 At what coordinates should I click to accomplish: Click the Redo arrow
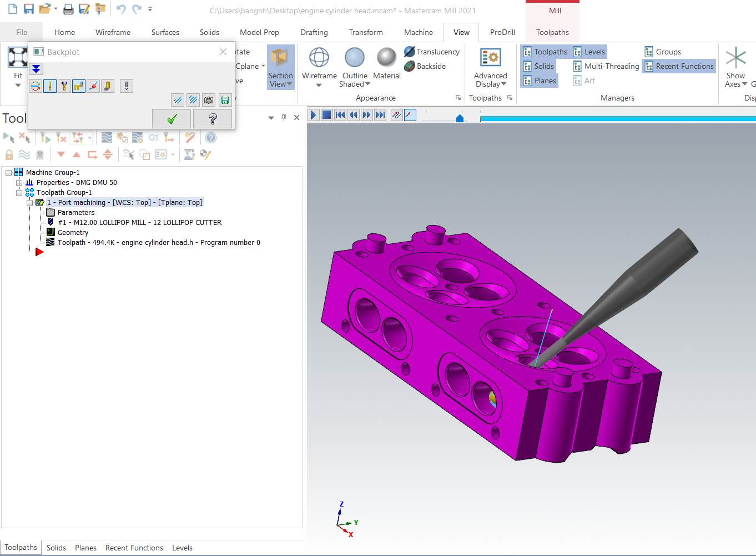(x=137, y=9)
